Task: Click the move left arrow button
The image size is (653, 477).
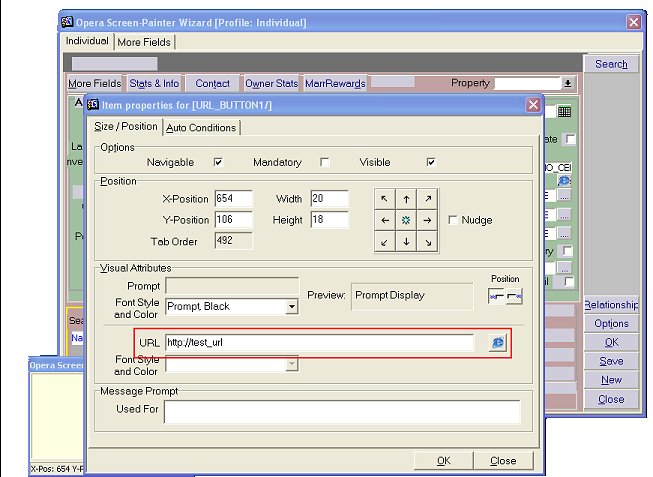Action: click(x=385, y=220)
